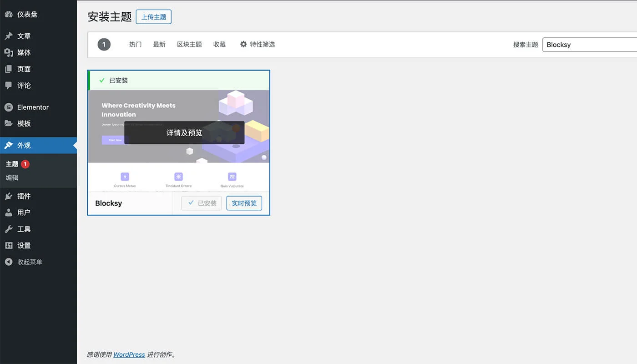
Task: Open the WordPress link in the footer
Action: [x=129, y=354]
